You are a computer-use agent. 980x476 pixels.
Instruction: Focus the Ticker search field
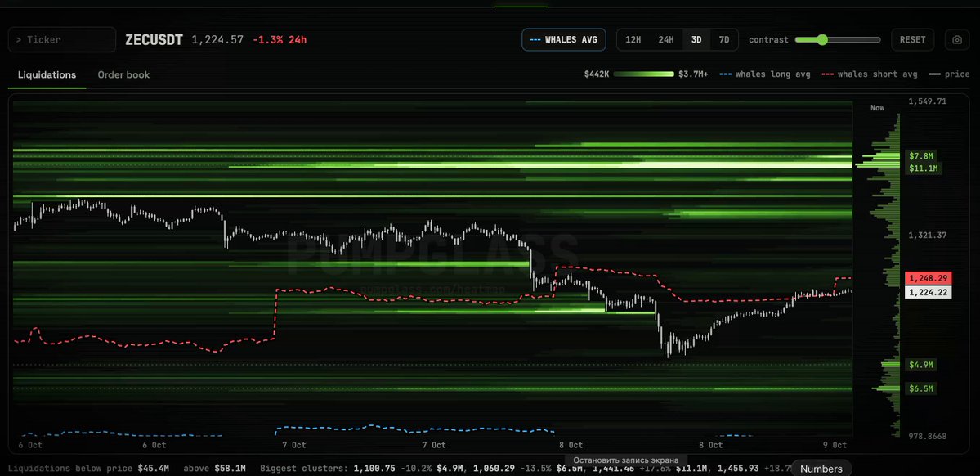[62, 39]
